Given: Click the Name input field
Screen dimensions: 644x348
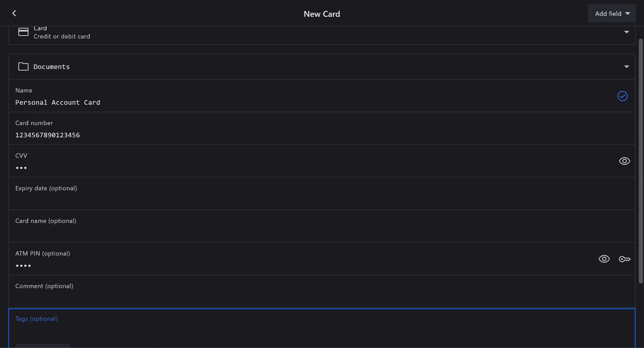Looking at the screenshot, I should point(305,102).
